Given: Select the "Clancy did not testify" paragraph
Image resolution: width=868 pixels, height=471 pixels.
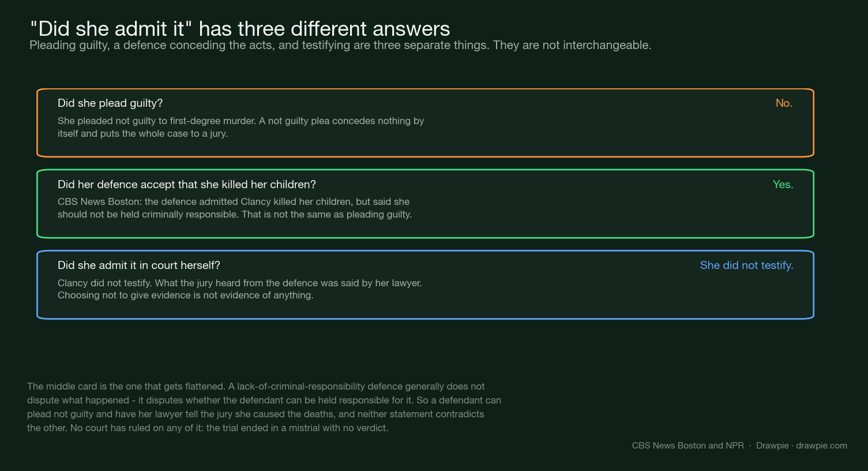Looking at the screenshot, I should point(240,289).
